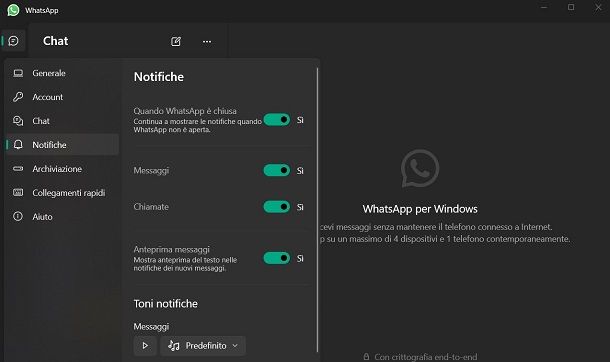Viewport: 610px width, 362px height.
Task: Open the three-dots more options menu
Action: click(x=207, y=42)
